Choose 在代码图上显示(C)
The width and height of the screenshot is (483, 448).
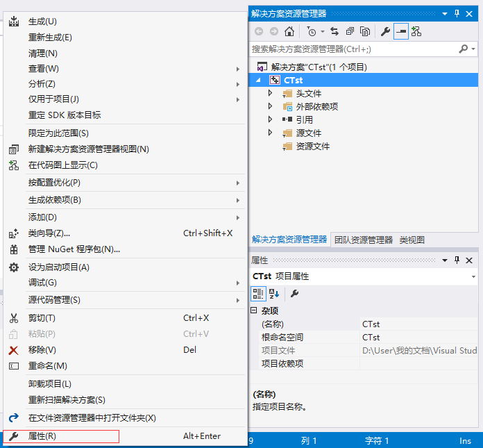pyautogui.click(x=125, y=165)
